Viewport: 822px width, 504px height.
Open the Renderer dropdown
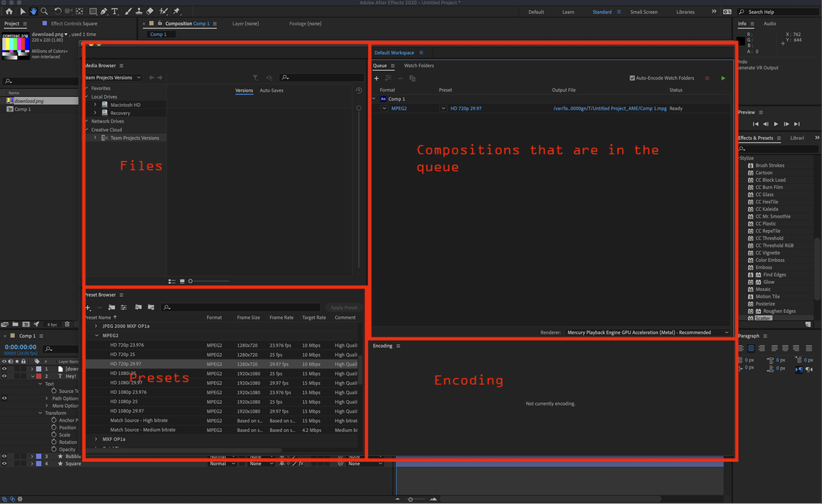(647, 333)
